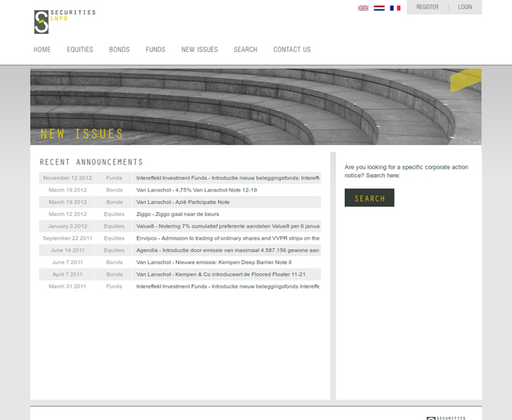Open Agendia emissie announcement
512x420 pixels.
(x=227, y=251)
